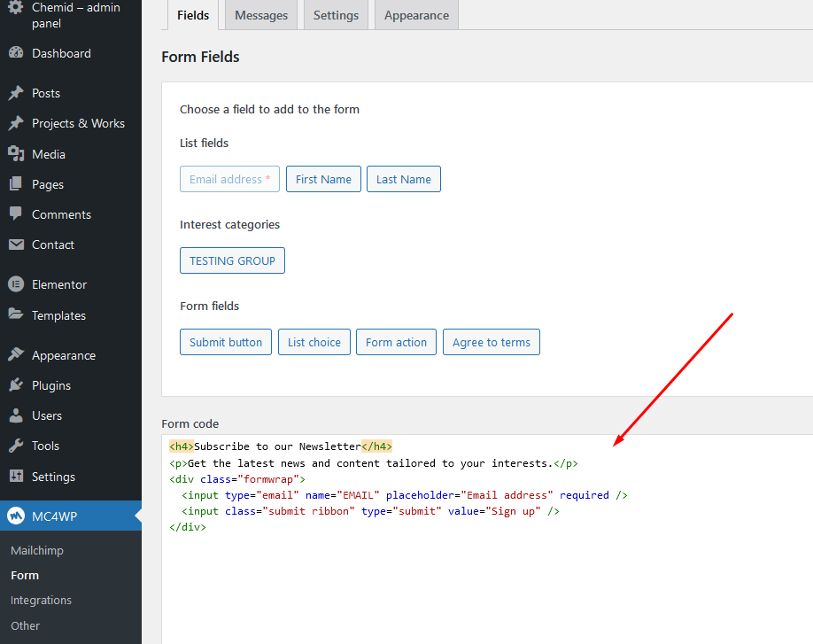Click the Templates folder icon
This screenshot has height=644, width=813.
pos(16,314)
